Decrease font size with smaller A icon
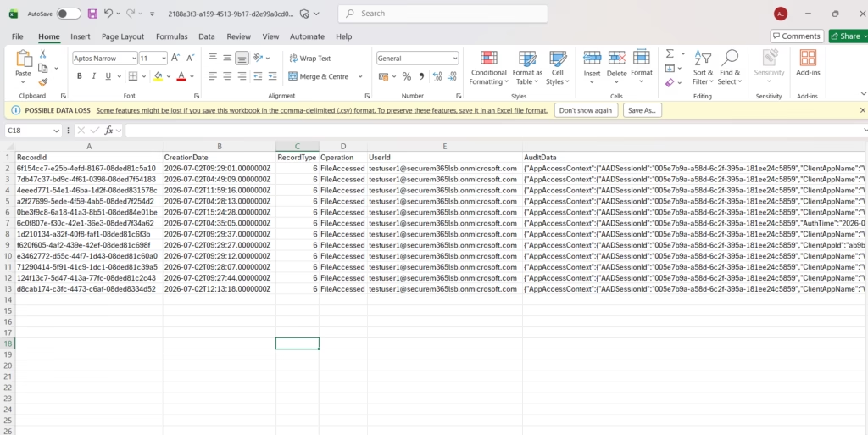Screen dimensions: 868x435 (190, 59)
